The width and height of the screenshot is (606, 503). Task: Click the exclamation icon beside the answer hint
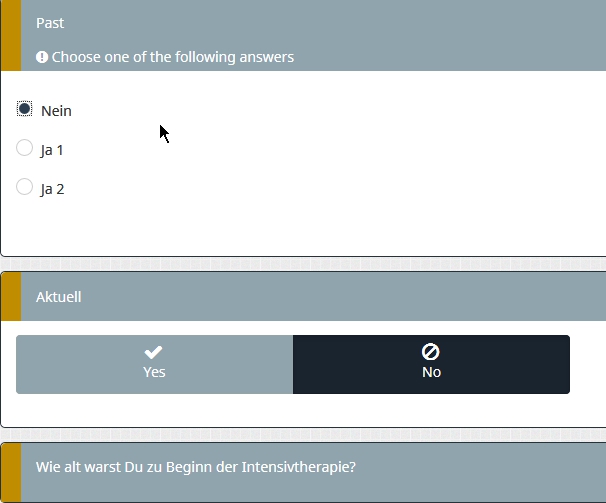42,57
